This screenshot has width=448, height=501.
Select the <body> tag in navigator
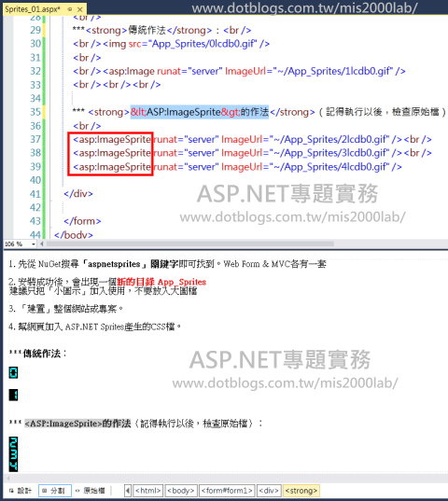point(180,491)
